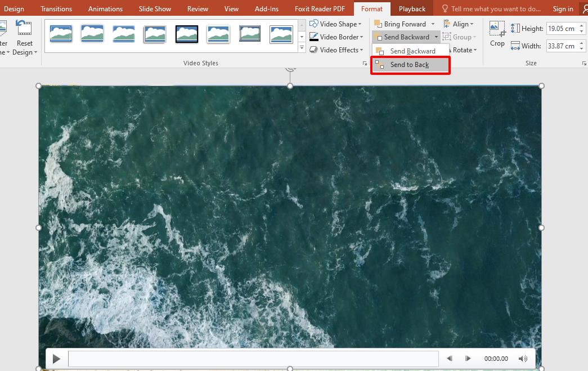Open the Rotate options

coord(461,50)
